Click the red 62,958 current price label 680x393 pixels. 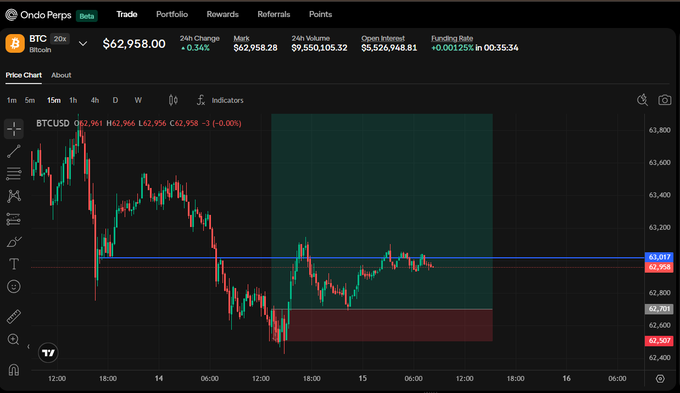659,267
